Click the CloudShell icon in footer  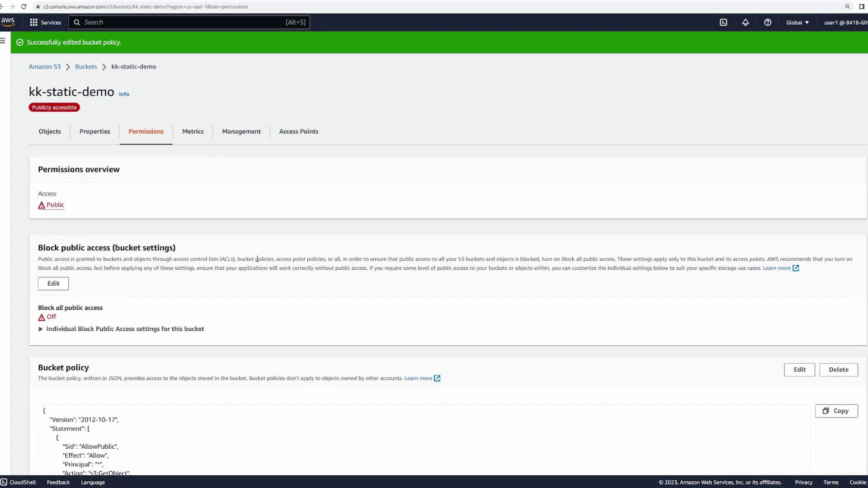pos(4,482)
